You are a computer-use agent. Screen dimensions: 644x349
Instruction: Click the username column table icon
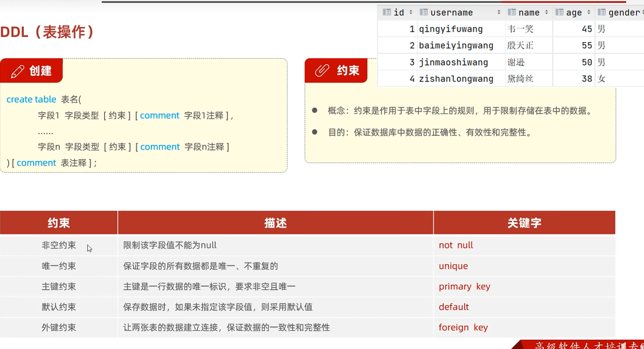click(x=424, y=12)
